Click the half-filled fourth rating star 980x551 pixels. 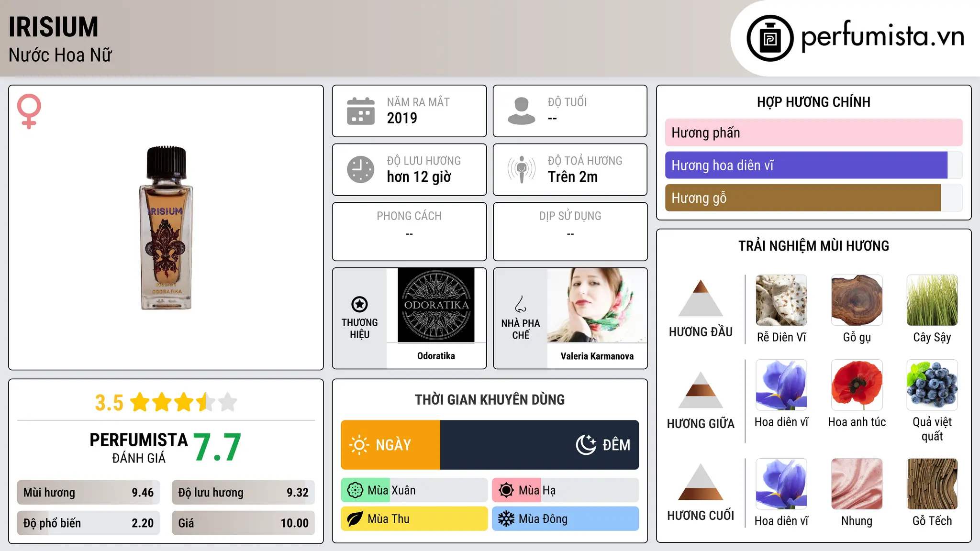(x=206, y=402)
